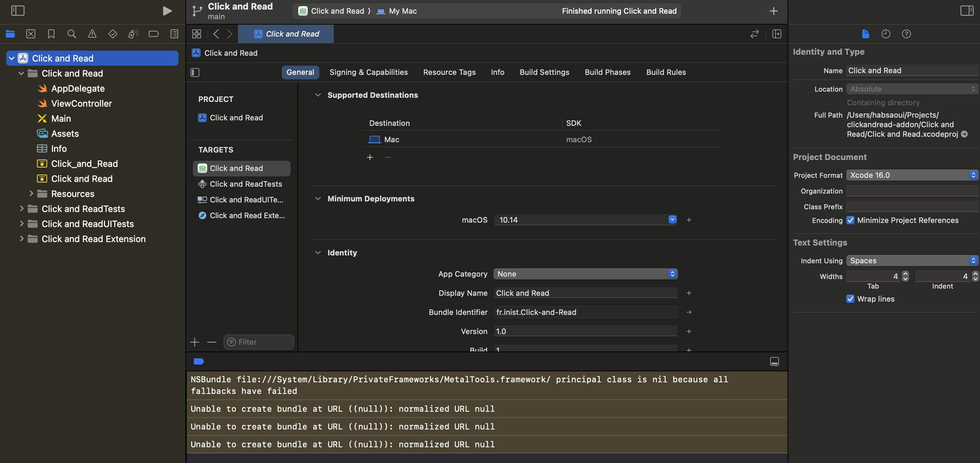This screenshot has height=463, width=980.
Task: Switch to the Build Settings tab
Action: click(x=544, y=72)
